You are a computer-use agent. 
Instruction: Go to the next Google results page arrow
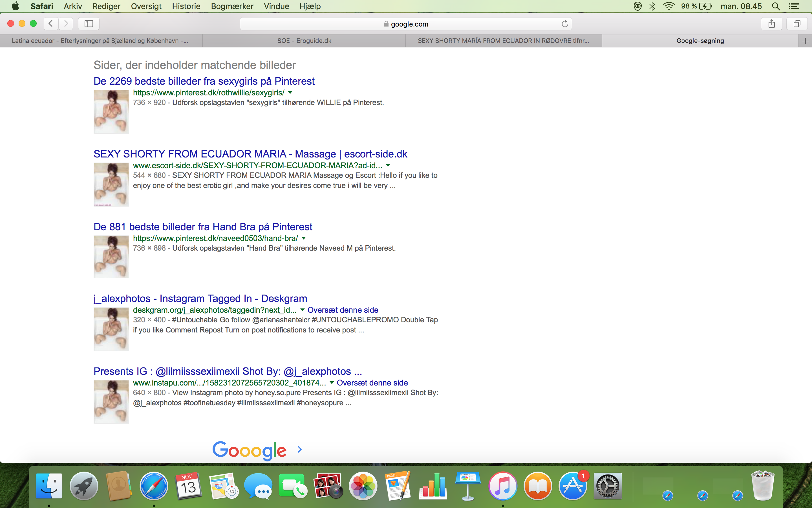[x=300, y=449]
